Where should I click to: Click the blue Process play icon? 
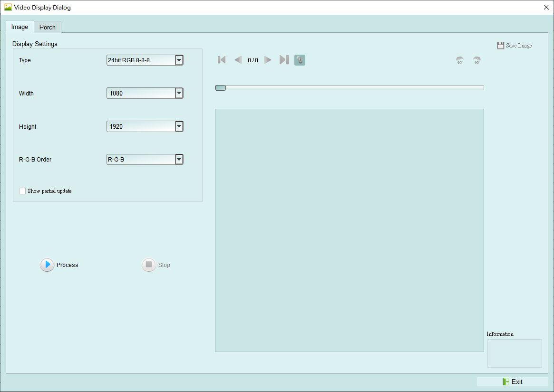(x=47, y=265)
